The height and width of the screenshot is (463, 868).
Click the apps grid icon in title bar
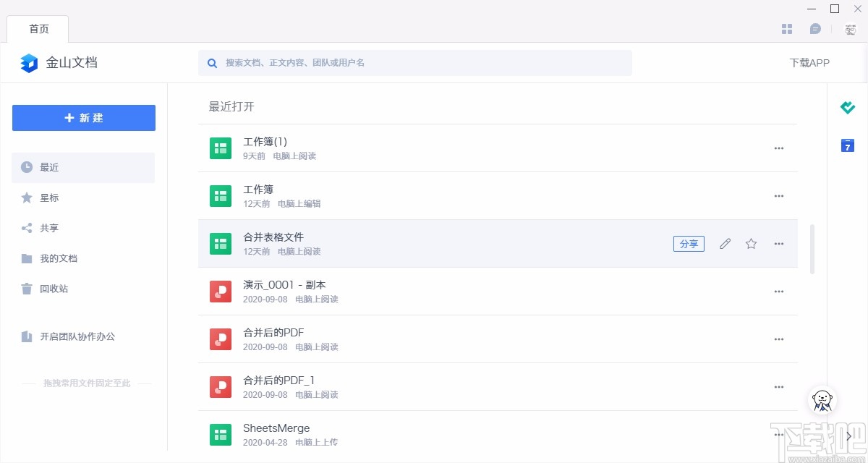[x=788, y=29]
